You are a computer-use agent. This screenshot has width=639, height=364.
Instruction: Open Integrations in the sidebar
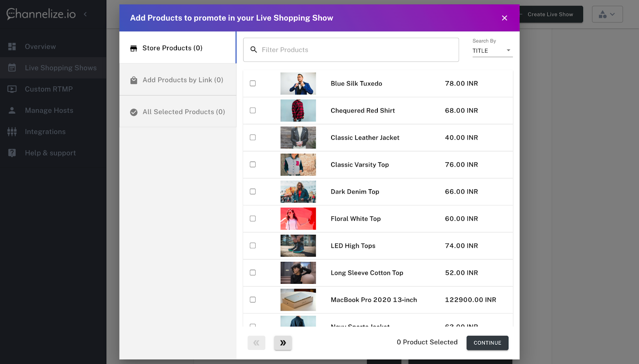point(53,132)
